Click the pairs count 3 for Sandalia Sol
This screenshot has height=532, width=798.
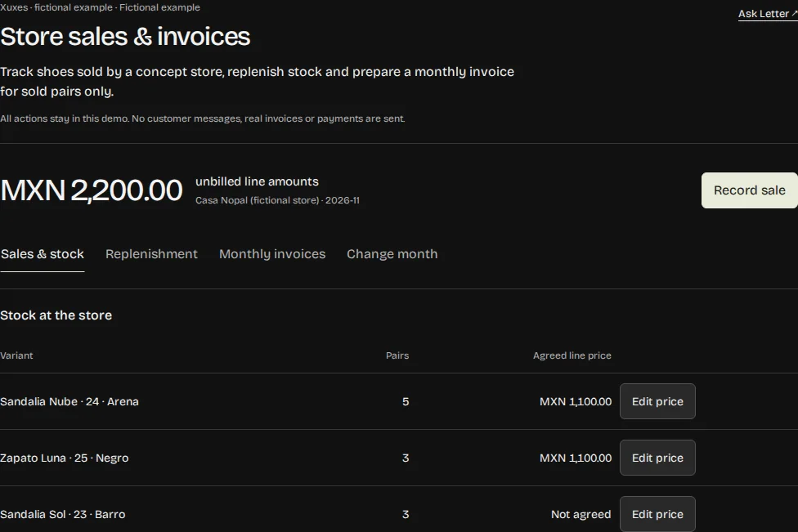tap(405, 514)
